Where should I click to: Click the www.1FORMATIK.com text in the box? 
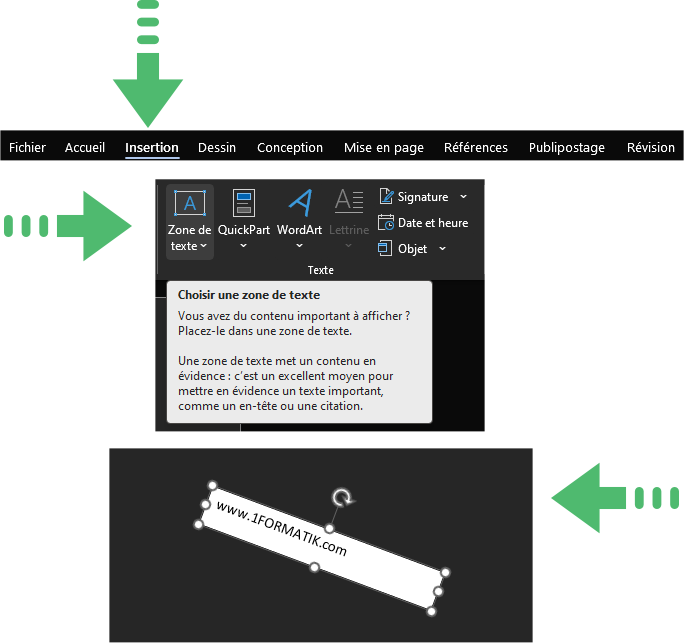tap(282, 529)
